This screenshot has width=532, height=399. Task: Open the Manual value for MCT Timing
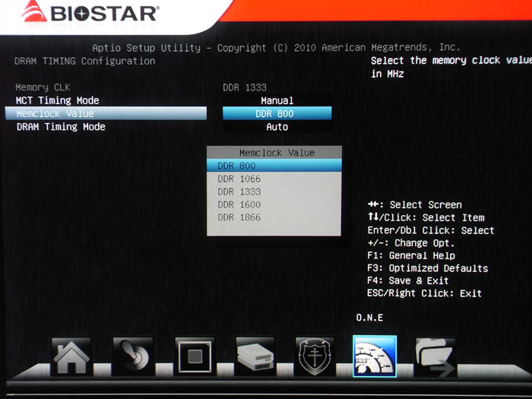pos(277,100)
